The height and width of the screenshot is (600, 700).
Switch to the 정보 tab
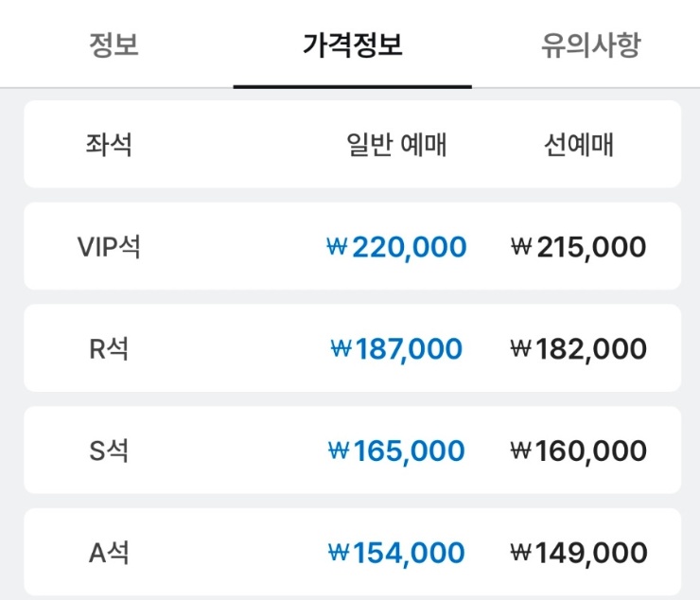point(114,45)
